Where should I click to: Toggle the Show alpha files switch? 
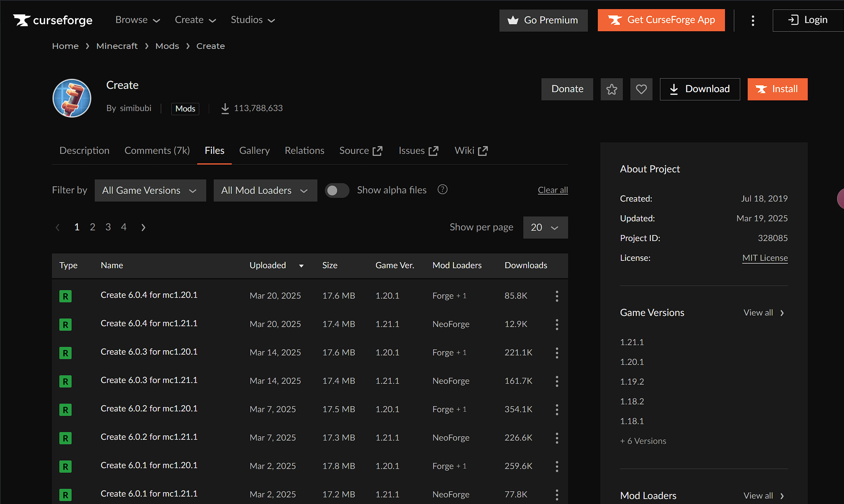point(337,190)
